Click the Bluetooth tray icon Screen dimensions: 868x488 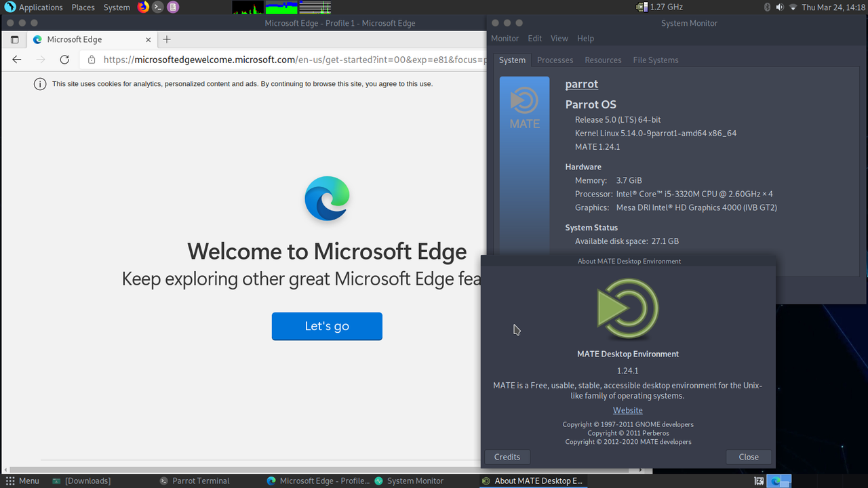[768, 7]
